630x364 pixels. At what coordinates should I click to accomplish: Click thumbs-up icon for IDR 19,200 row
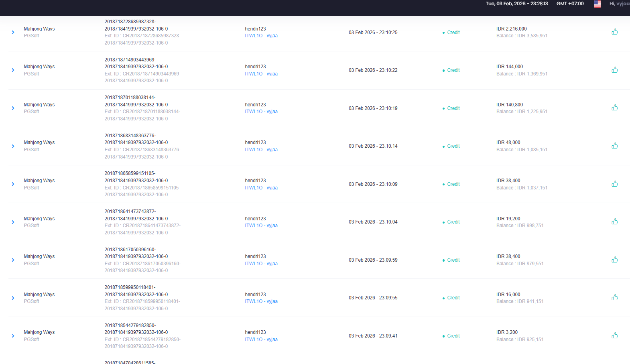pos(614,222)
